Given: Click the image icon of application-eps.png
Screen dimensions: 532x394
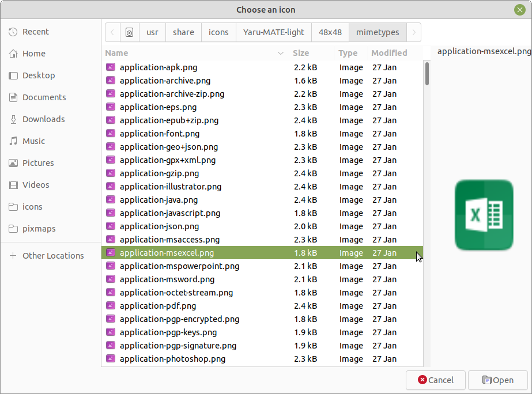Looking at the screenshot, I should tap(111, 107).
